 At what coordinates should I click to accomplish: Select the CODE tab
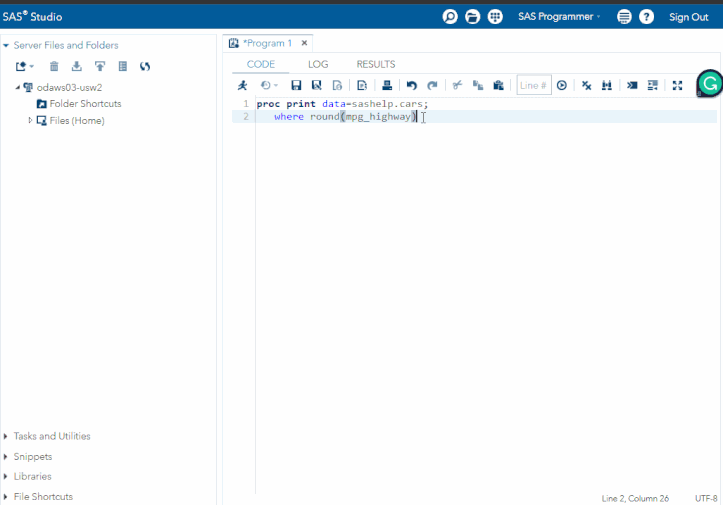click(261, 64)
